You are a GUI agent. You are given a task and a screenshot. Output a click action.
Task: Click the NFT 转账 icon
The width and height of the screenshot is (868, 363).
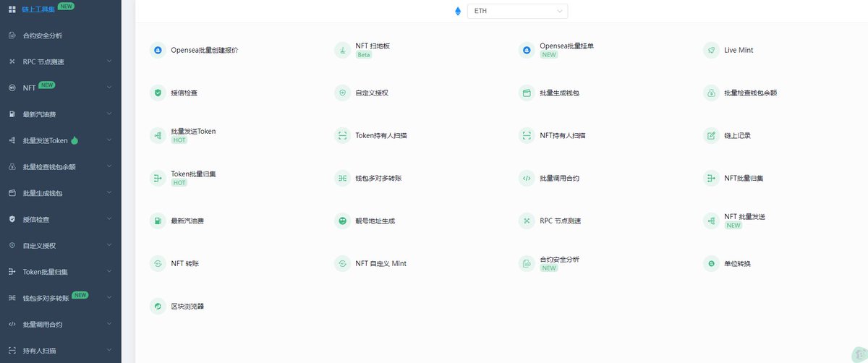(x=158, y=264)
